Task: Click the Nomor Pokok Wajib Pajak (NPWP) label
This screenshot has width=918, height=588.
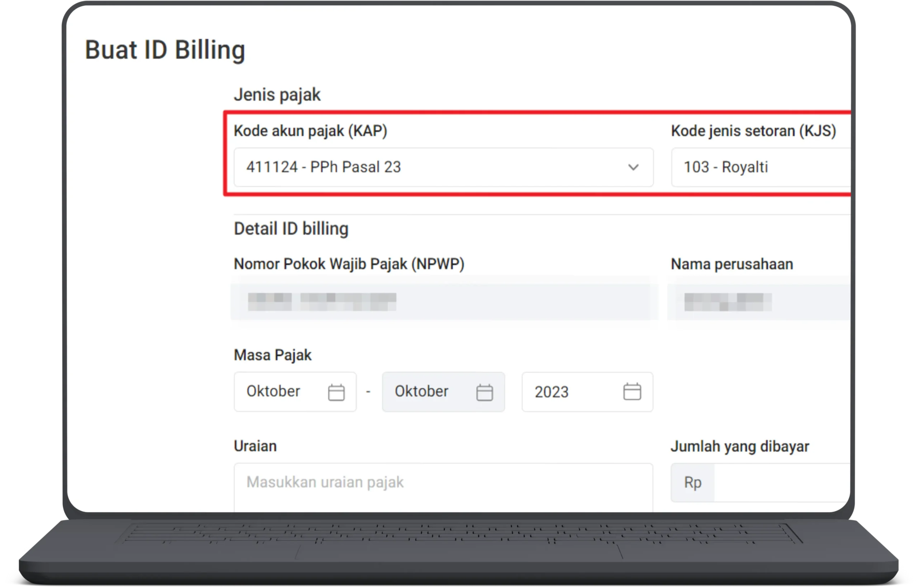Action: [349, 264]
